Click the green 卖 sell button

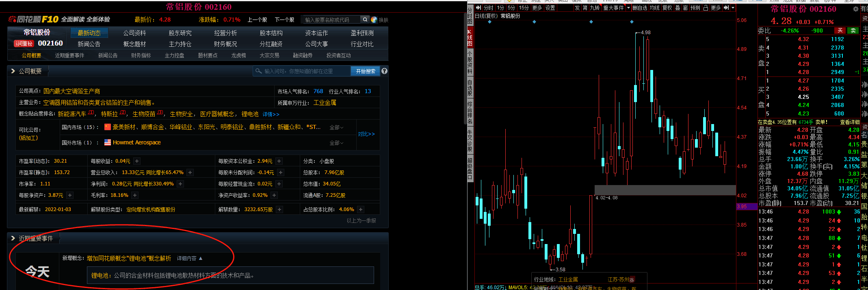(853, 31)
